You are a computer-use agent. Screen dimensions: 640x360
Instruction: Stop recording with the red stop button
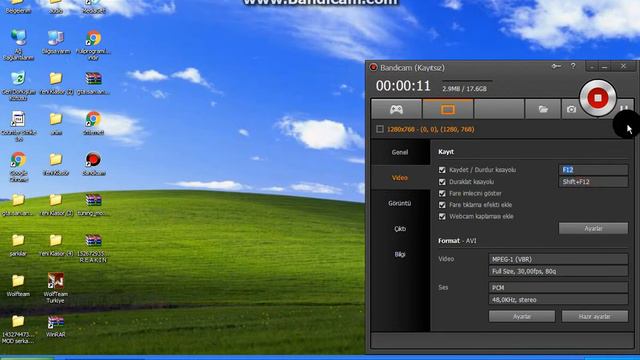(x=598, y=98)
